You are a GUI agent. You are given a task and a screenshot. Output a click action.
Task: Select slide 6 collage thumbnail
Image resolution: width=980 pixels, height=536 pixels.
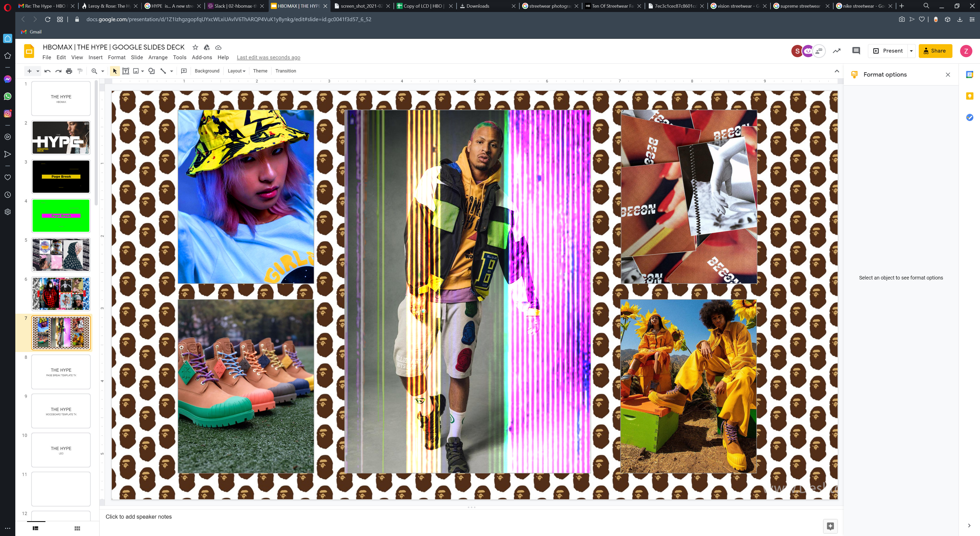click(61, 294)
